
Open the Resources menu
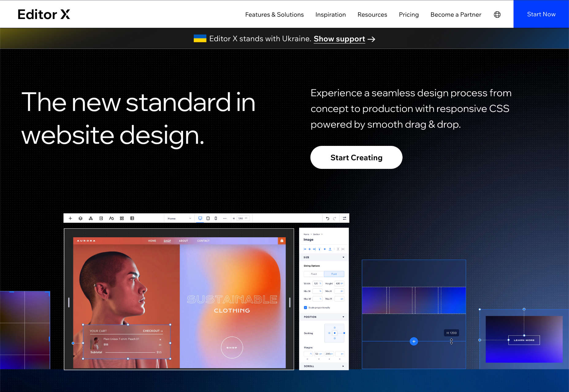(x=372, y=14)
